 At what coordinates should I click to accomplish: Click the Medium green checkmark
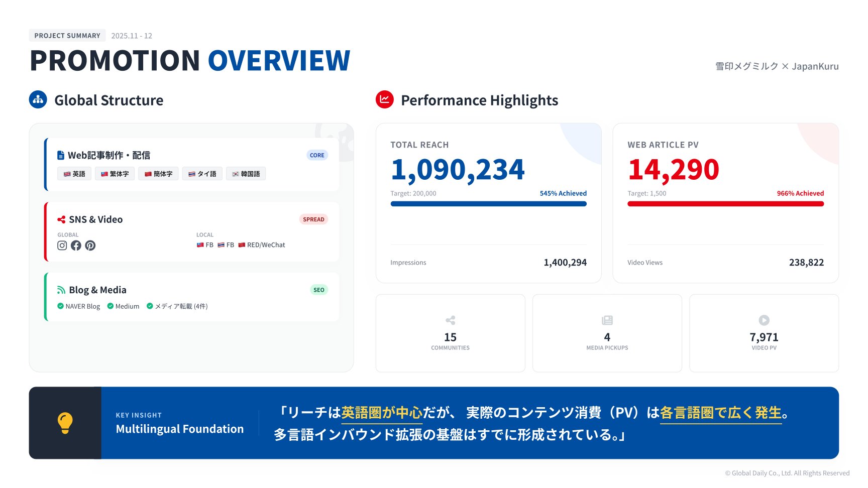(111, 306)
